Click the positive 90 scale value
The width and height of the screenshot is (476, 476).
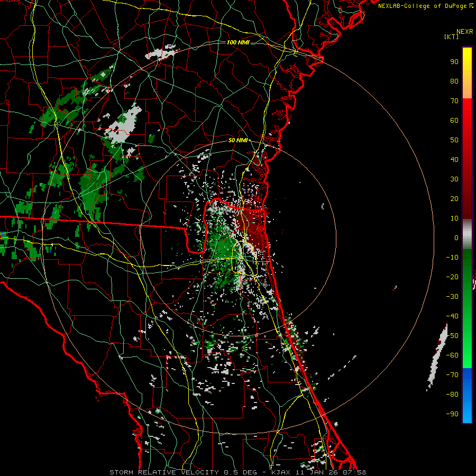(454, 62)
